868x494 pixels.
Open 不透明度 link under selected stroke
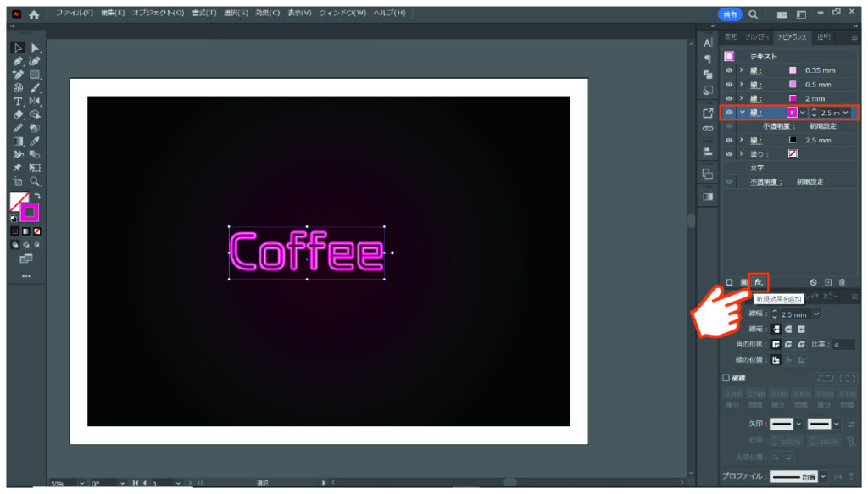pyautogui.click(x=778, y=127)
